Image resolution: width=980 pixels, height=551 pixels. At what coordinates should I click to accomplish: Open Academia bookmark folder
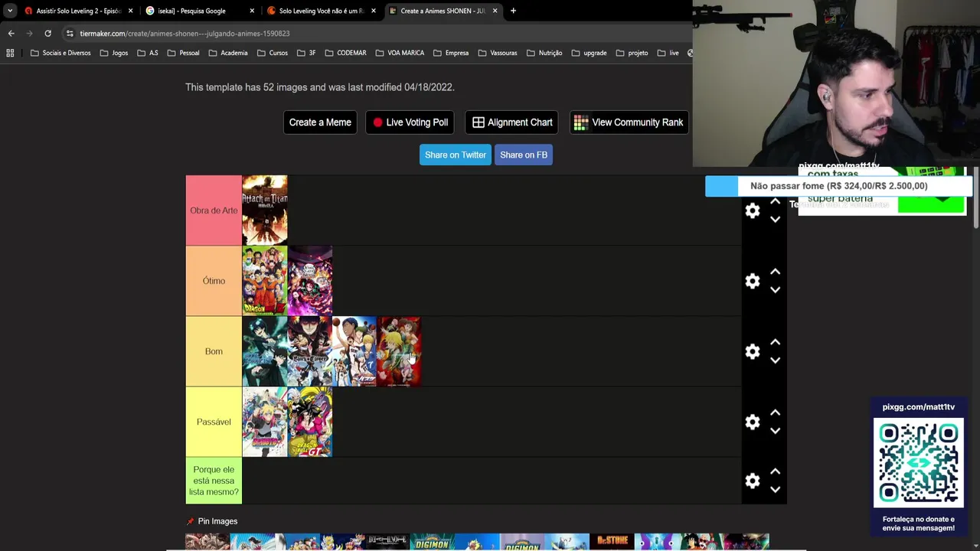point(227,53)
